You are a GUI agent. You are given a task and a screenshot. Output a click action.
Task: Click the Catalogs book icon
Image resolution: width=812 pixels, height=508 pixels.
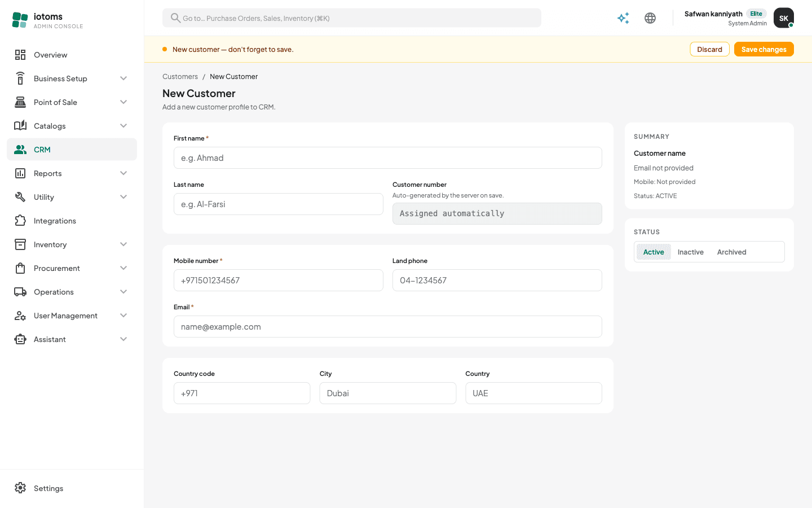click(x=20, y=126)
